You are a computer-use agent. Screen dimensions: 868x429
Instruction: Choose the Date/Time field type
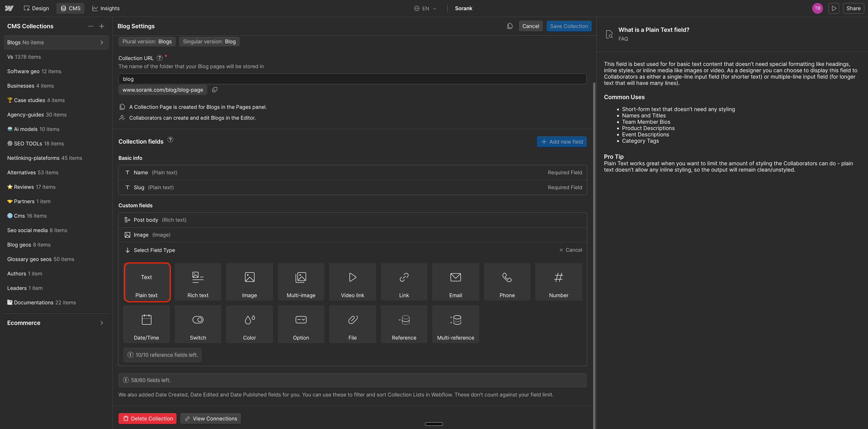[146, 324]
